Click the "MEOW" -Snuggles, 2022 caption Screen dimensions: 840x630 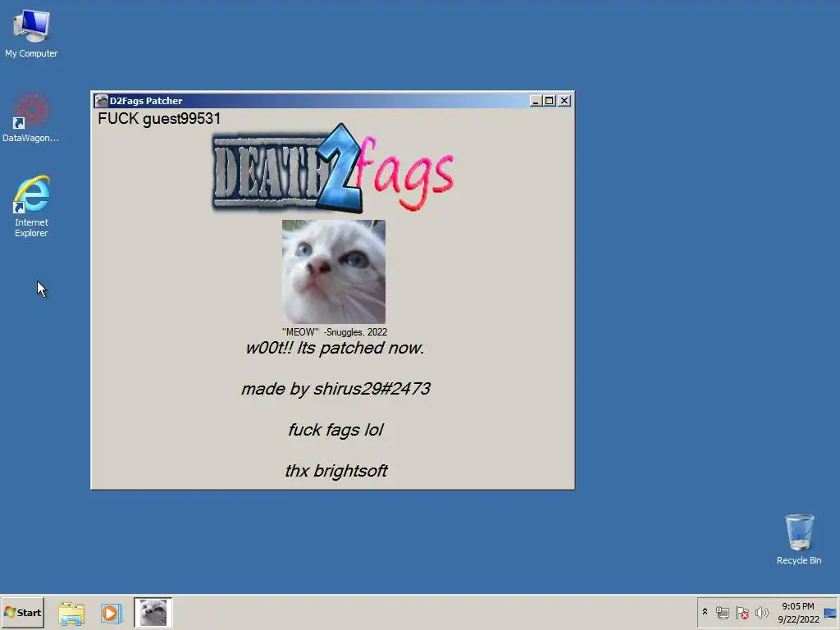coord(335,332)
